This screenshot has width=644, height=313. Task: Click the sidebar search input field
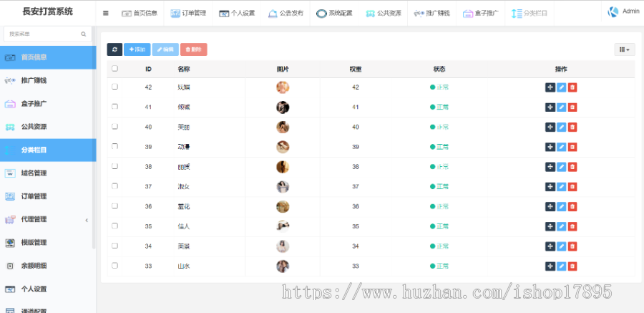(x=42, y=34)
